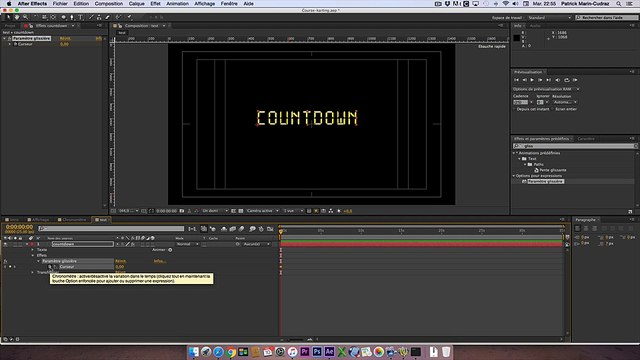Image resolution: width=640 pixels, height=360 pixels.
Task: Open the Composition menu
Action: point(109,4)
